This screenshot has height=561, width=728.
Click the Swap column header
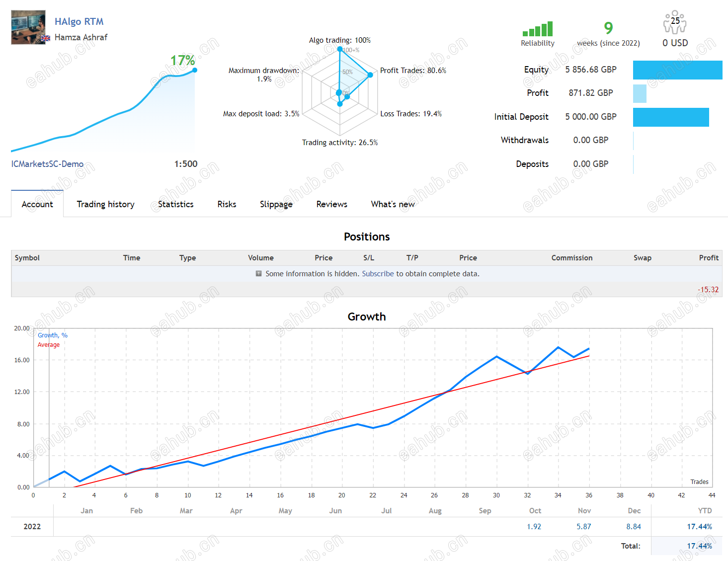pyautogui.click(x=643, y=258)
